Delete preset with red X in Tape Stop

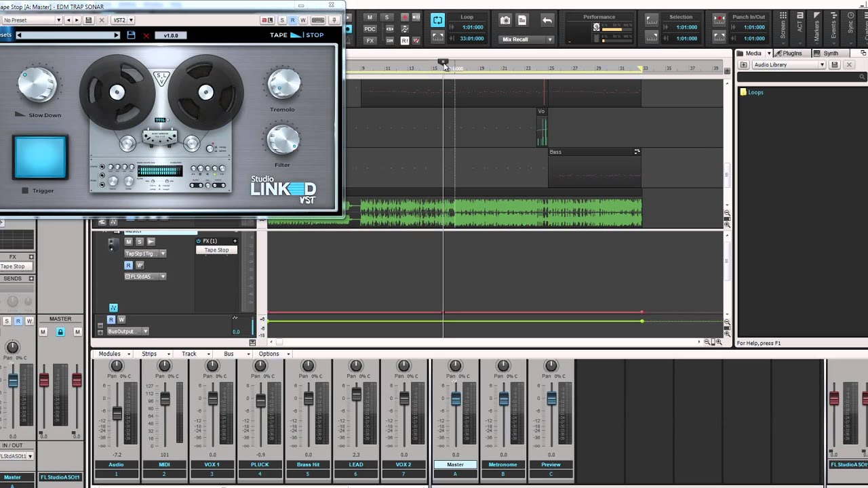pos(146,35)
